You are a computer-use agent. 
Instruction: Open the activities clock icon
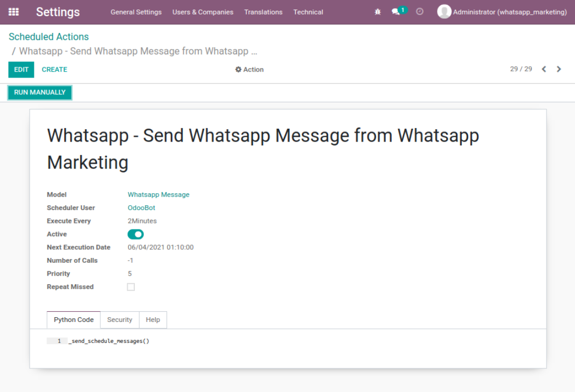point(419,12)
